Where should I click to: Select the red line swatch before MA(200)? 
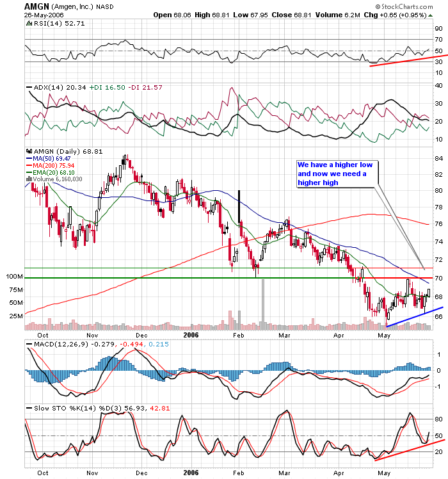[29, 166]
